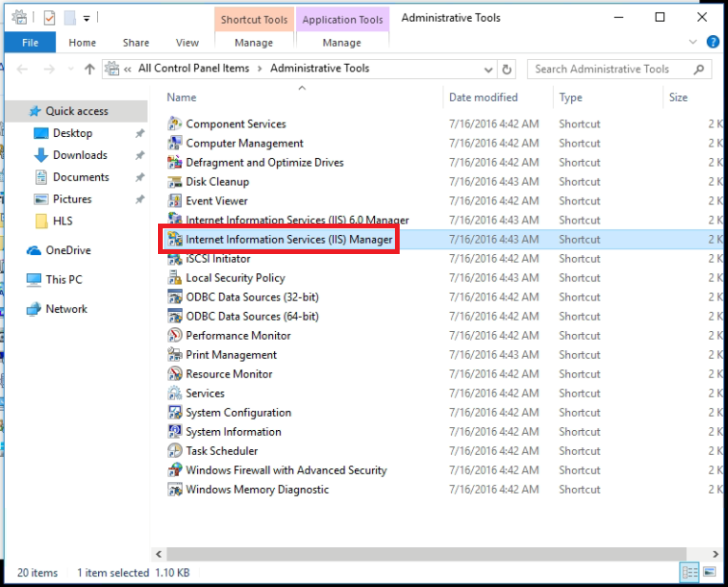
Task: Open the Customize Quick Access Toolbar dropdown
Action: coord(87,19)
